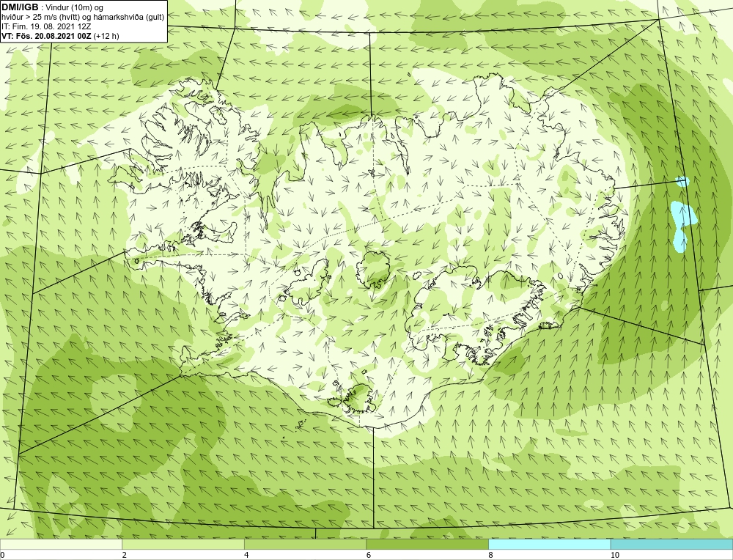This screenshot has height=560, width=733.
Task: Click the '8' scale label
Action: click(x=491, y=555)
